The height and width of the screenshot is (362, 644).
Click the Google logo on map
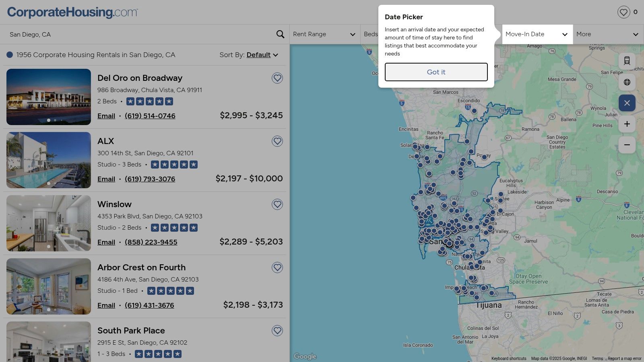(x=305, y=356)
